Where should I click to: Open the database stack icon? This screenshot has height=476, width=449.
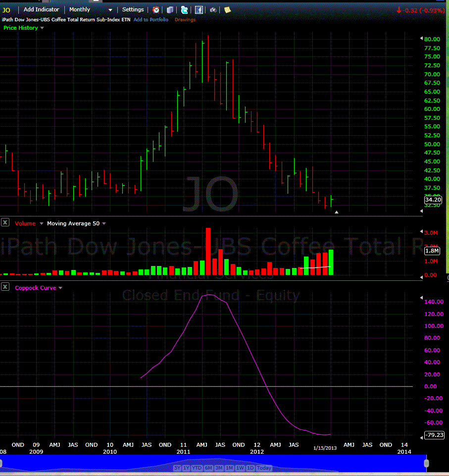[x=170, y=10]
